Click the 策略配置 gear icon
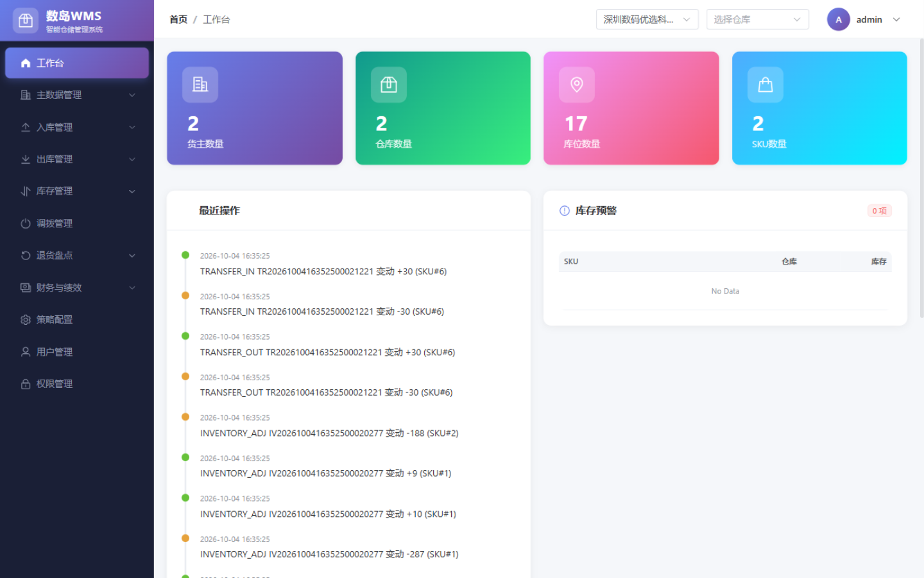Screen dimensions: 924x578 click(26, 320)
